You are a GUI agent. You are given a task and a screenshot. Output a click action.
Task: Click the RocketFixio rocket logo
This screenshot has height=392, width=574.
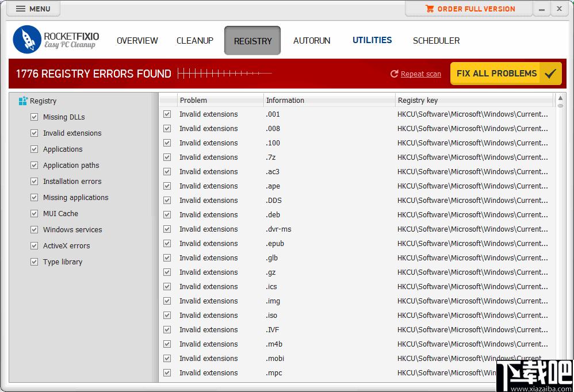click(26, 40)
